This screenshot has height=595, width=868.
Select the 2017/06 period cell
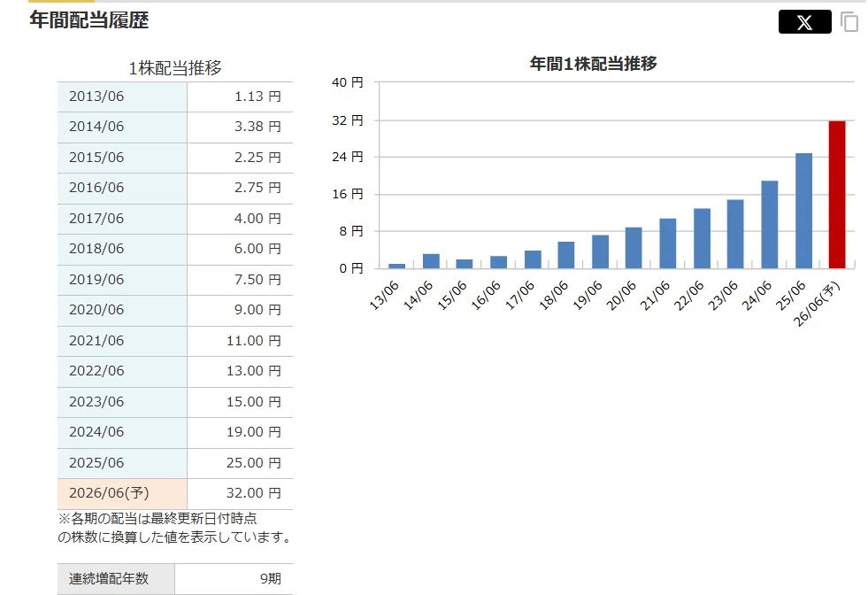[x=122, y=219]
